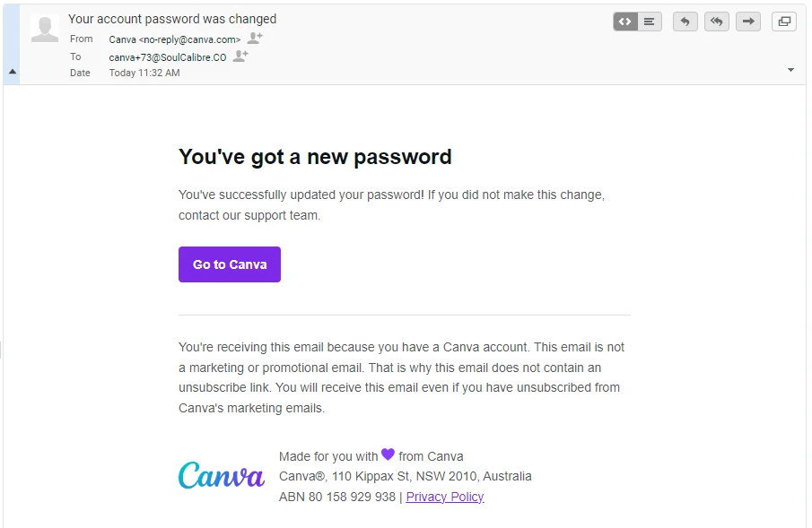Click the Today 11:32 AM date
Image resolution: width=812 pixels, height=528 pixels.
click(144, 73)
